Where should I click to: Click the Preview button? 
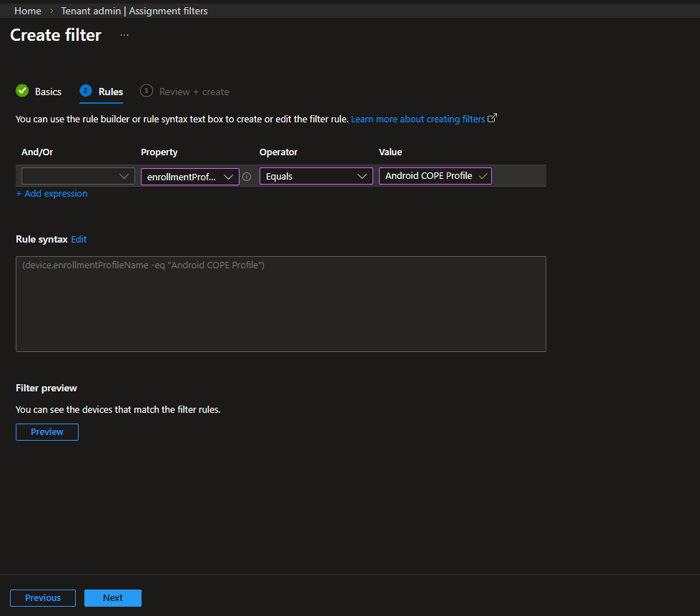click(47, 432)
